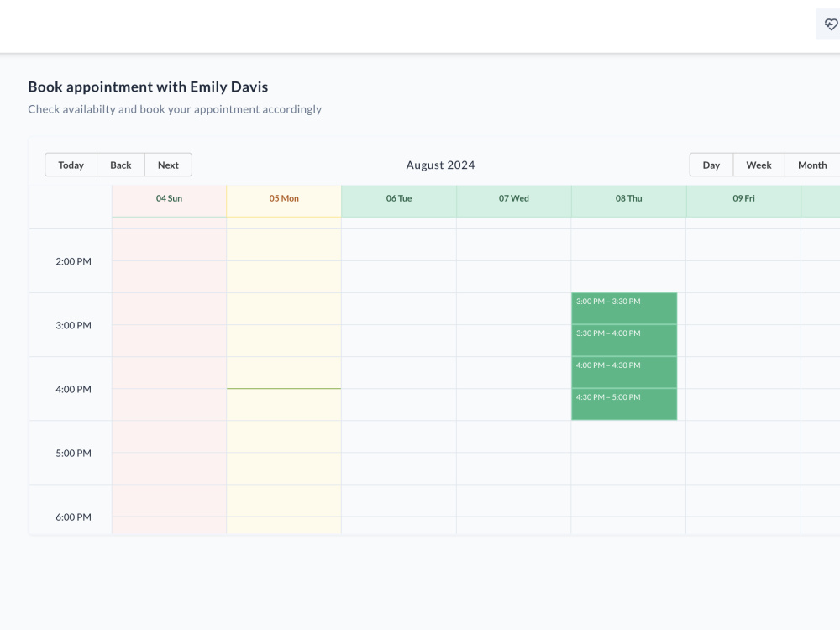Click the 6:00 PM time label
Viewport: 840px width, 630px height.
[x=73, y=517]
